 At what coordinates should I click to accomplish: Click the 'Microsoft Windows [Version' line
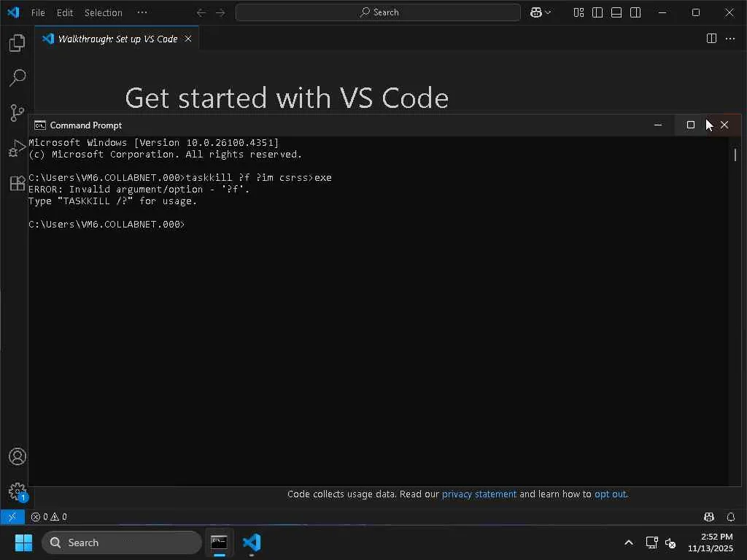[153, 142]
